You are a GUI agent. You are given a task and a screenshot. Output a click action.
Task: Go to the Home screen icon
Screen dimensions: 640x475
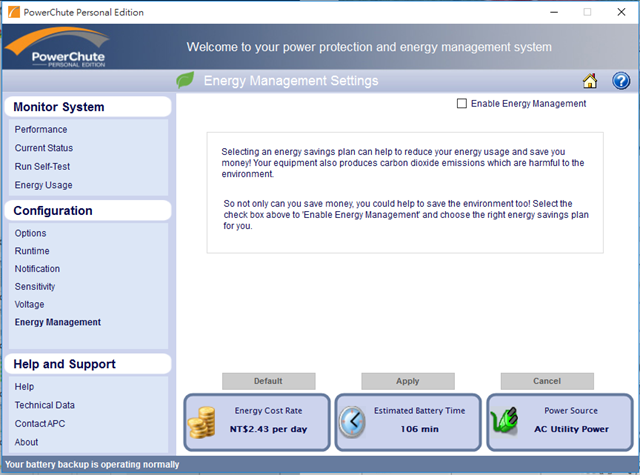589,81
